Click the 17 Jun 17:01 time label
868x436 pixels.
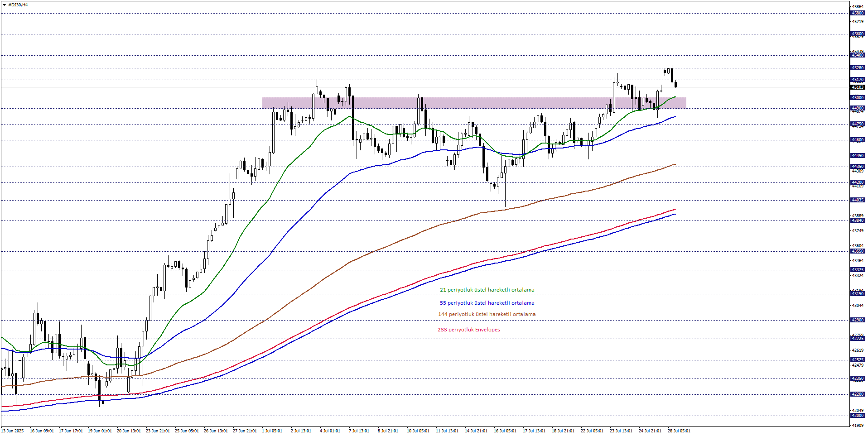pos(71,431)
